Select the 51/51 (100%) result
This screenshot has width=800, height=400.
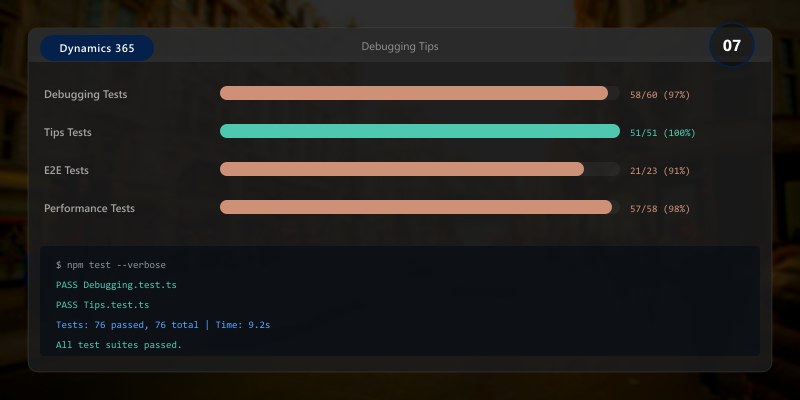click(x=662, y=133)
